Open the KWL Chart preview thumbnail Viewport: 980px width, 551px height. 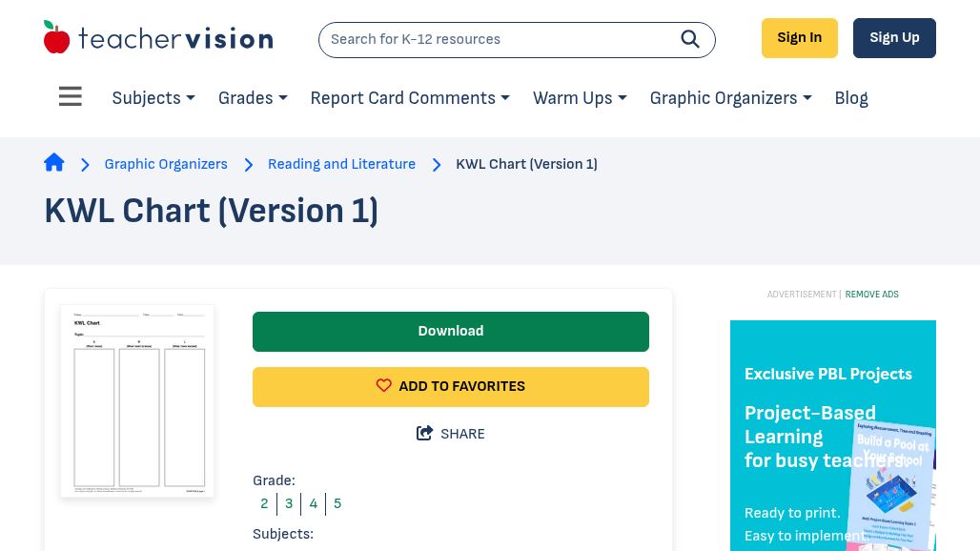(x=137, y=400)
